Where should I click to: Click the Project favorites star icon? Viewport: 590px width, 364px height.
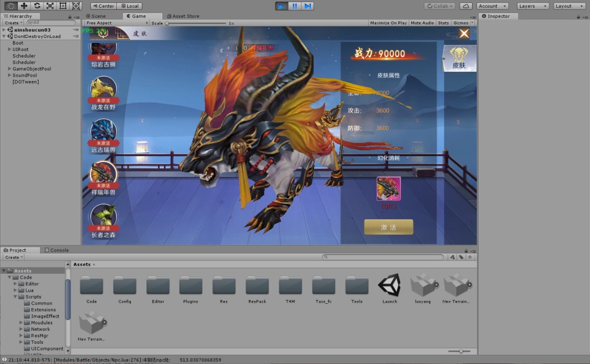click(x=470, y=257)
